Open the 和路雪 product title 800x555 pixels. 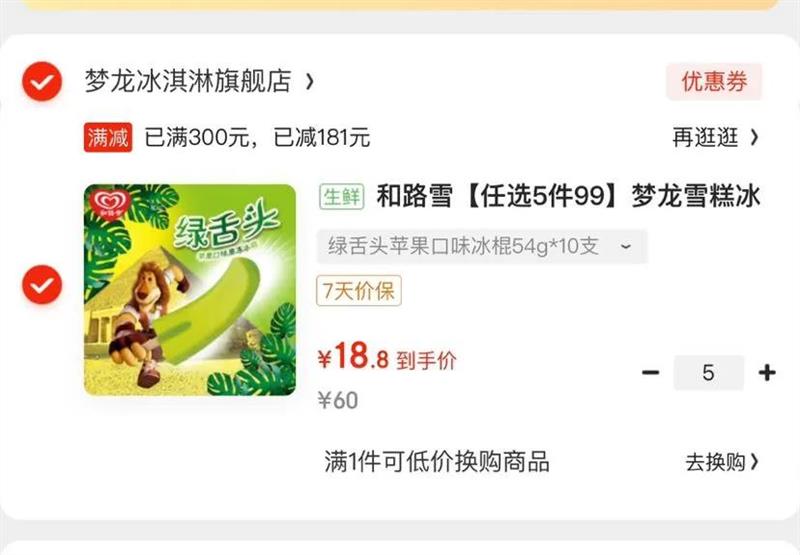pyautogui.click(x=568, y=196)
